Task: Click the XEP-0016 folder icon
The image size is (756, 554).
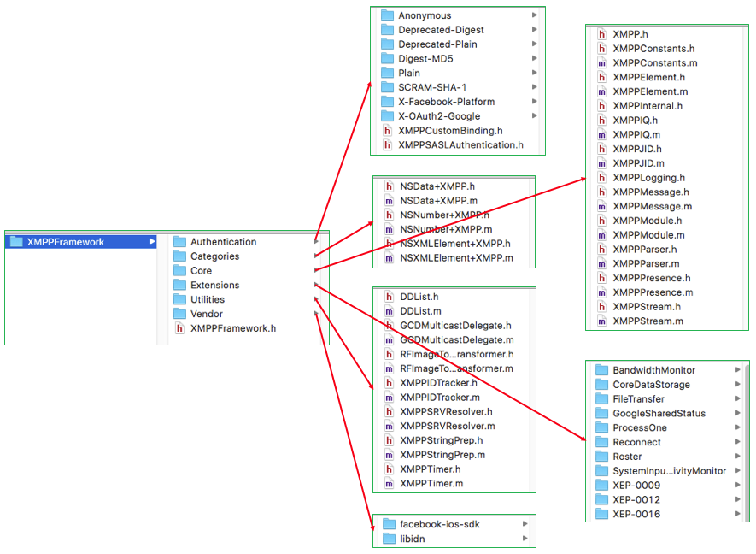Action: pyautogui.click(x=601, y=514)
